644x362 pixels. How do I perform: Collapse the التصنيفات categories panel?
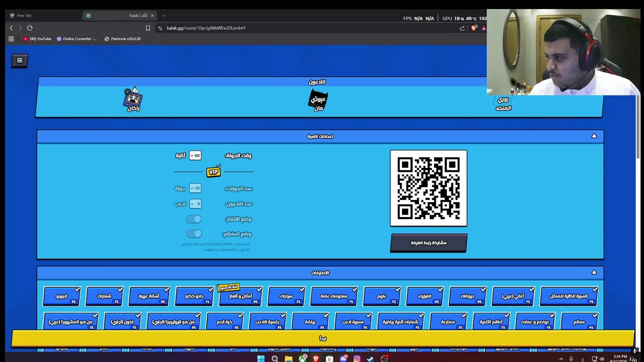click(594, 272)
